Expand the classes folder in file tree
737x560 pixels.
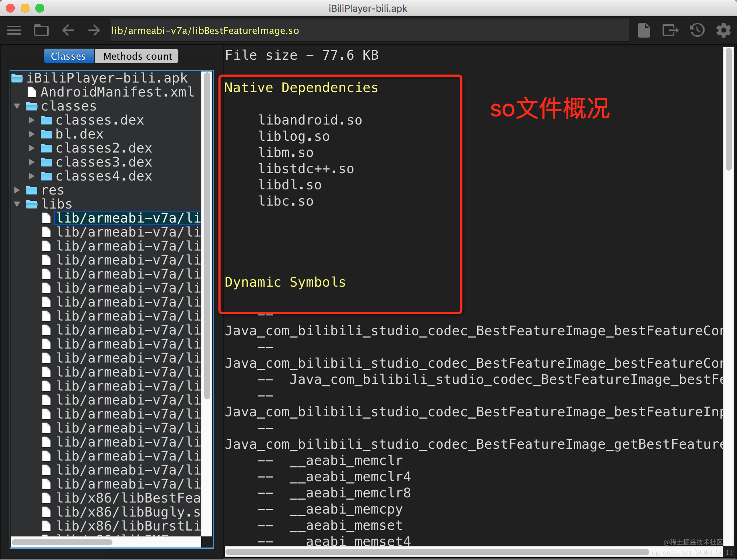tap(18, 105)
